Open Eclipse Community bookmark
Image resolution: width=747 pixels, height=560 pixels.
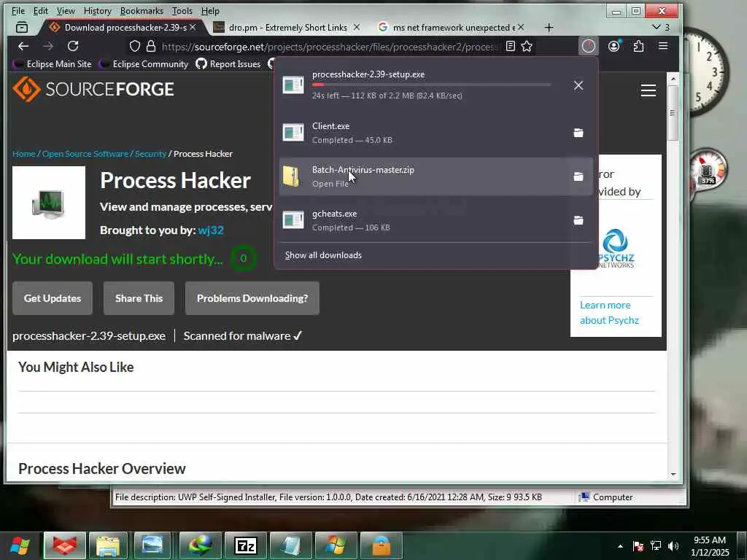tap(144, 64)
